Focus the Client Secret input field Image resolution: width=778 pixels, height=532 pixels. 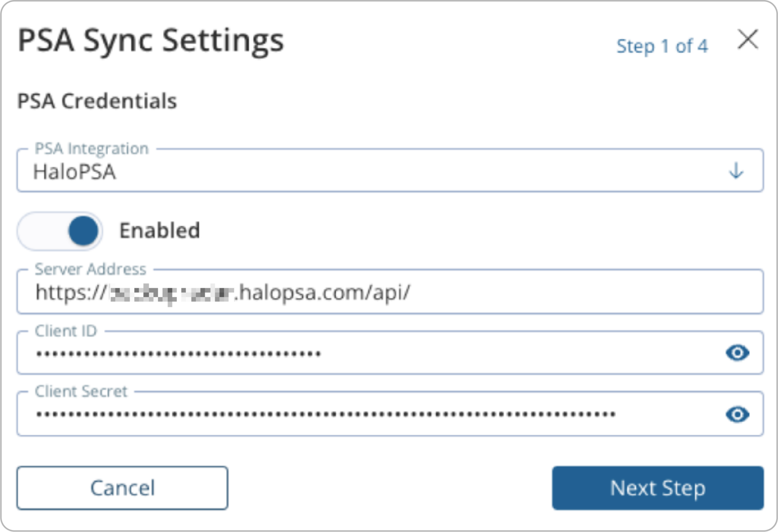pyautogui.click(x=304, y=415)
